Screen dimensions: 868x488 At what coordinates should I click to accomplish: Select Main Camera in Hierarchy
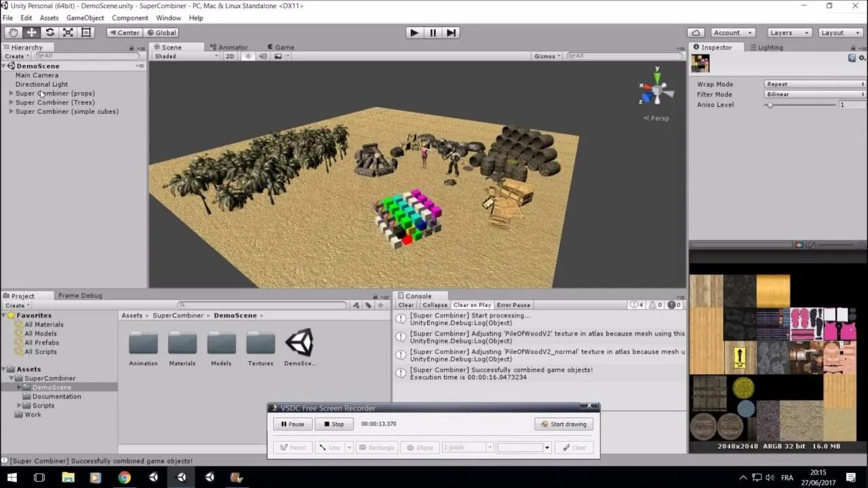[37, 75]
